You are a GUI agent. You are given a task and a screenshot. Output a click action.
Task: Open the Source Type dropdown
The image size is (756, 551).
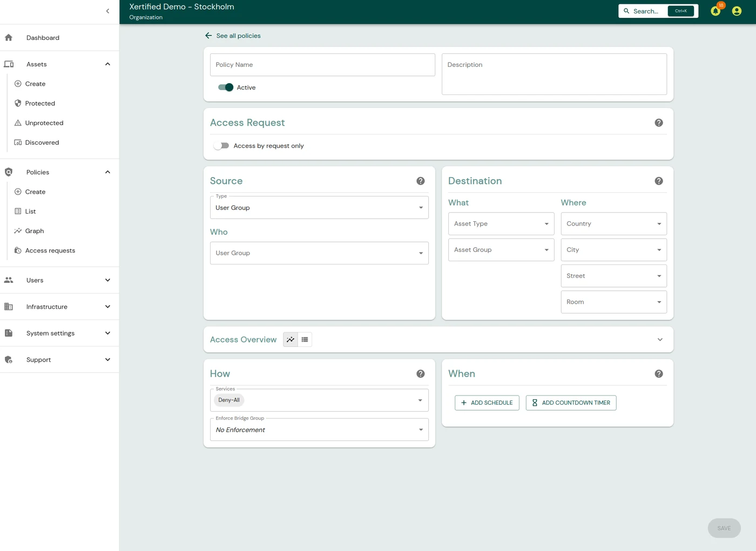pos(319,208)
